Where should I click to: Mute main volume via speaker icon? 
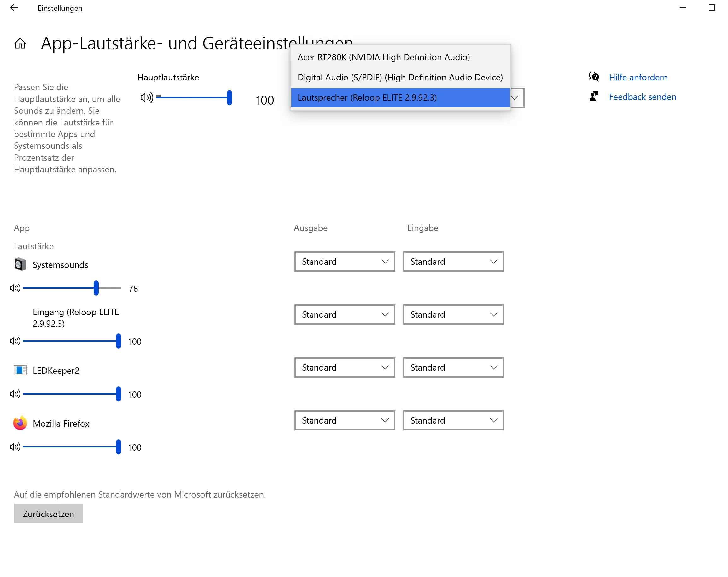(147, 98)
